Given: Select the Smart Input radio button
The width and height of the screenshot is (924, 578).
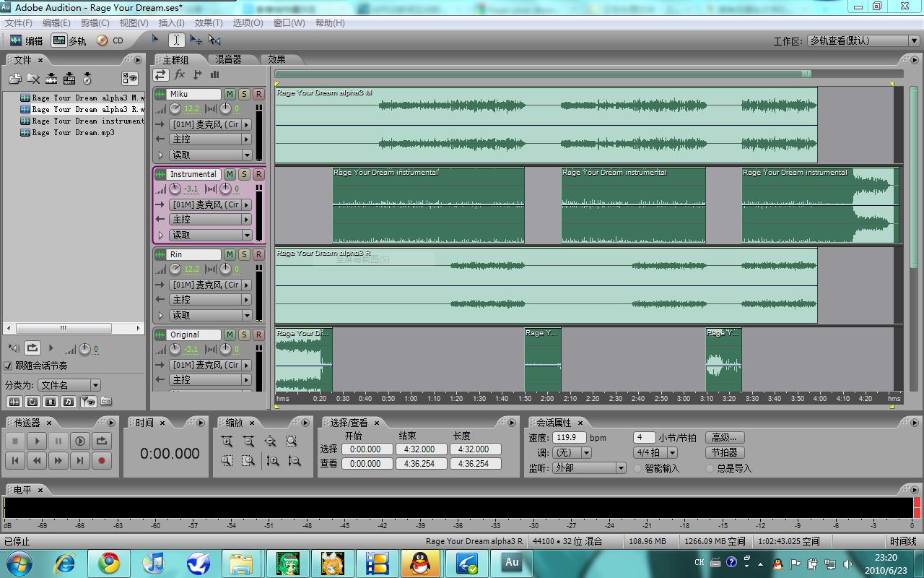Looking at the screenshot, I should click(x=637, y=468).
